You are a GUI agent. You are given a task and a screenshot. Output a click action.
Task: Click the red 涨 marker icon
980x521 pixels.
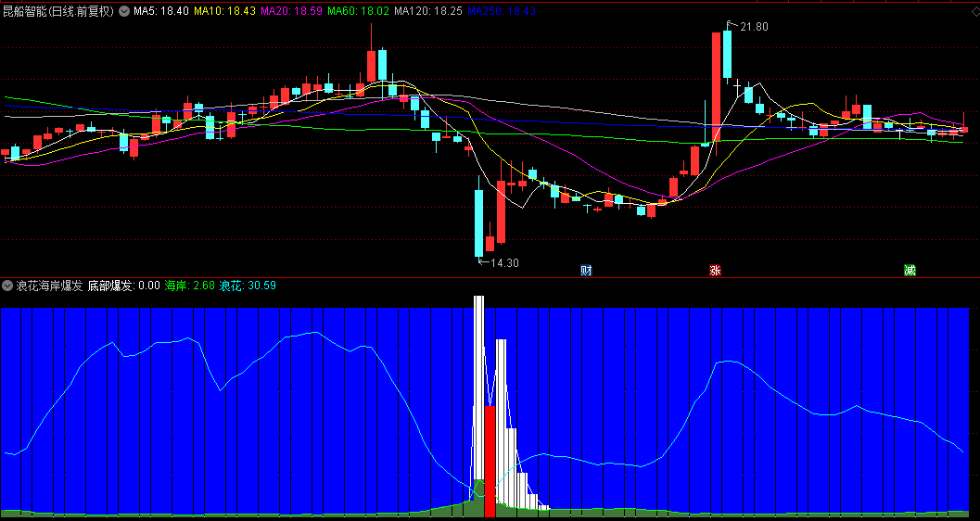(x=715, y=271)
